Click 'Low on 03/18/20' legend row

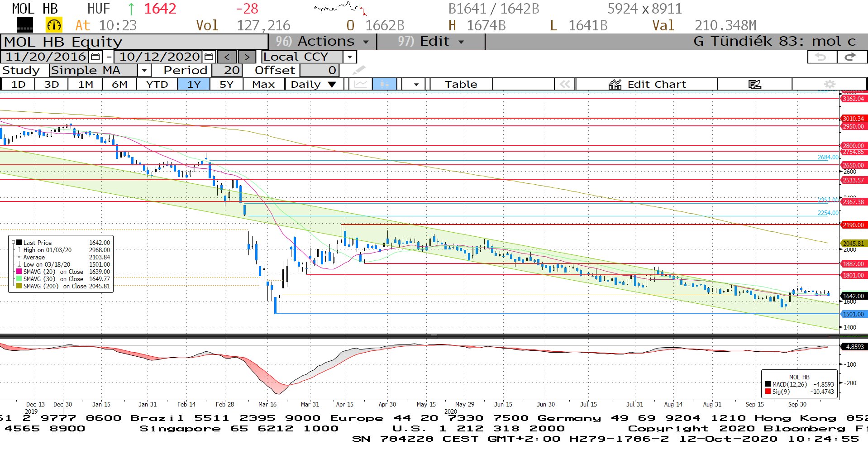63,264
